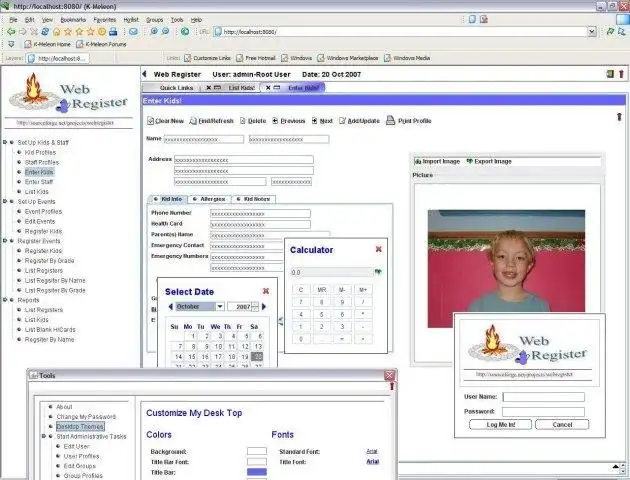Click Import Image icon
630x480 pixels.
418,161
